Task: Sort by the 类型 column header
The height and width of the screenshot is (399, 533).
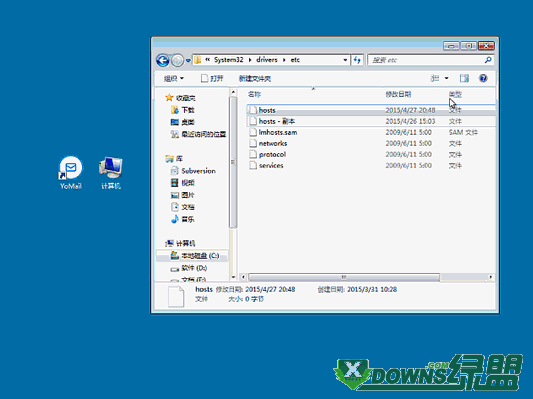Action: (455, 94)
